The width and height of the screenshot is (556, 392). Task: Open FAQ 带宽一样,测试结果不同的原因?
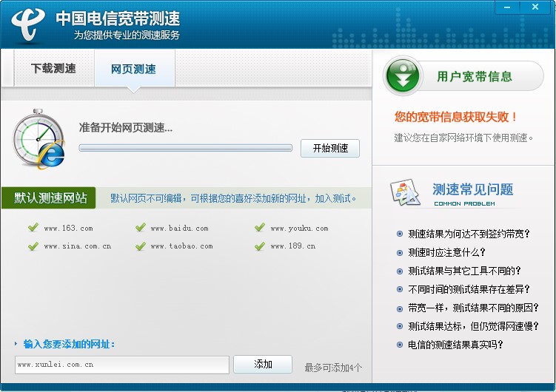[x=473, y=308]
